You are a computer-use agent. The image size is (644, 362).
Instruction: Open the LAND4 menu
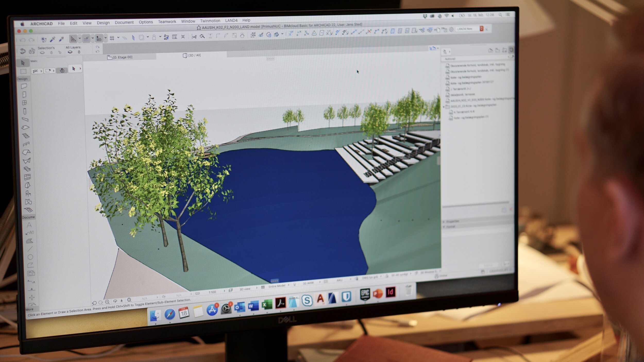pos(231,20)
